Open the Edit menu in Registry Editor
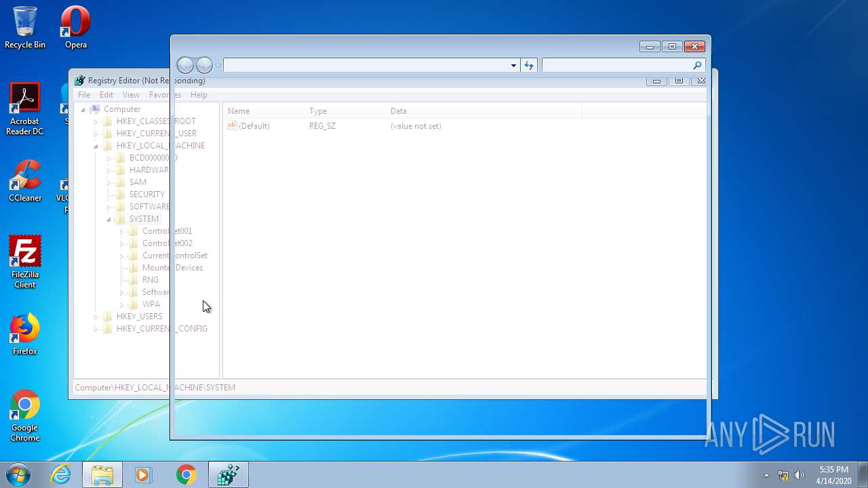868x488 pixels. 106,95
